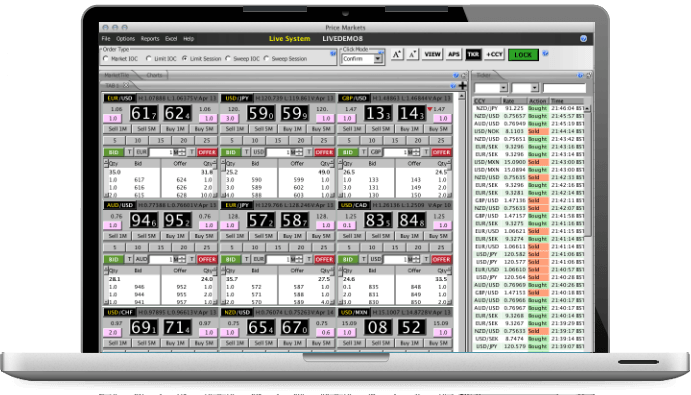The width and height of the screenshot is (691, 395).
Task: Increase font size with A+ icon
Action: point(397,55)
